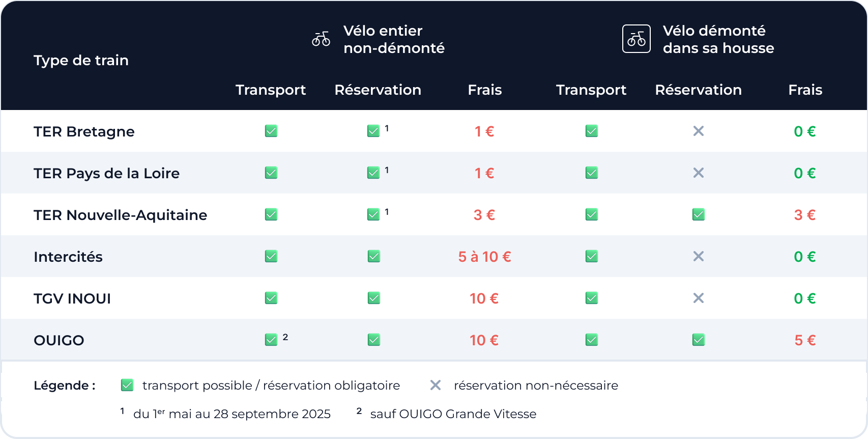Screen dimensions: 868x439
Task: Click OUIGO bagged-bike reservation checkmark
Action: tap(699, 340)
